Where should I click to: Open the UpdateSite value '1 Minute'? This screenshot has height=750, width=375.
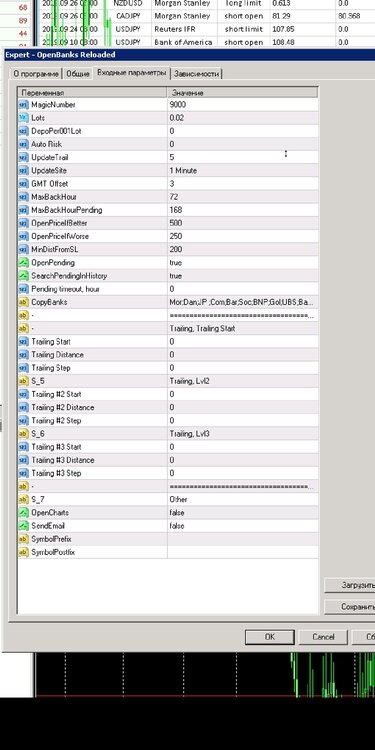tap(243, 170)
